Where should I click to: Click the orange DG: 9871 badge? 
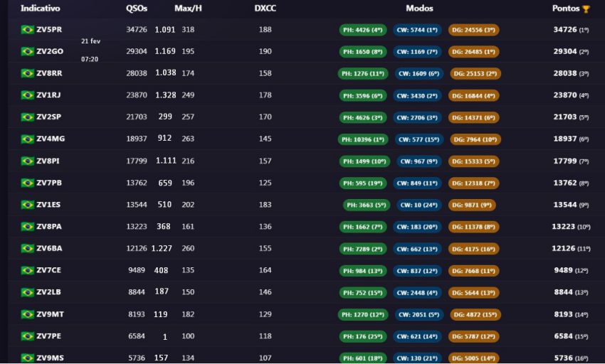[x=472, y=205]
